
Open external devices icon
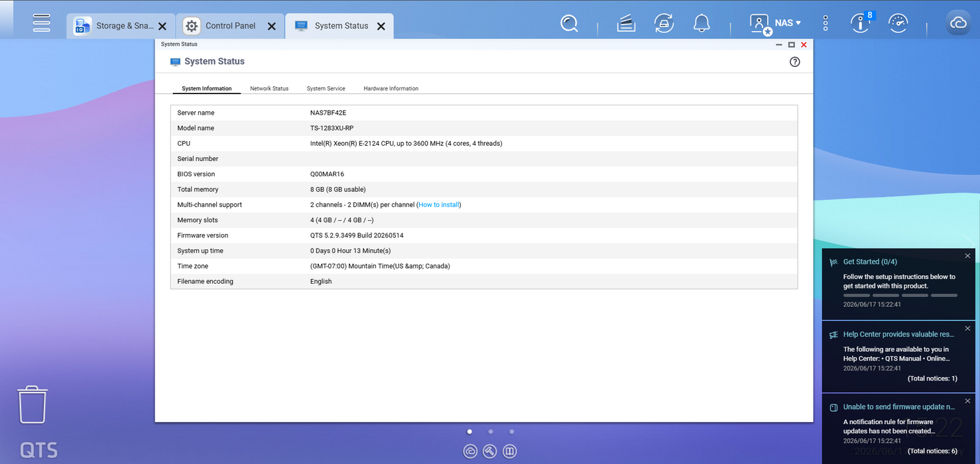click(x=664, y=23)
